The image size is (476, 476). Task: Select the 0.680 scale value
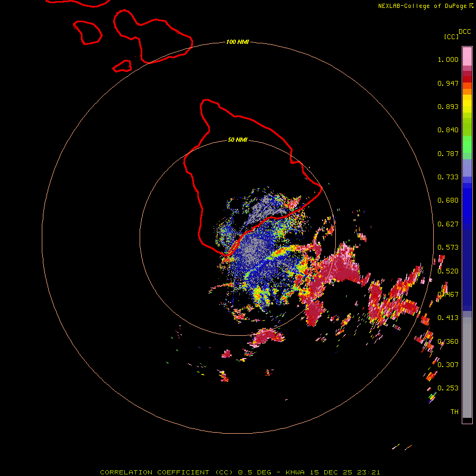coord(448,200)
